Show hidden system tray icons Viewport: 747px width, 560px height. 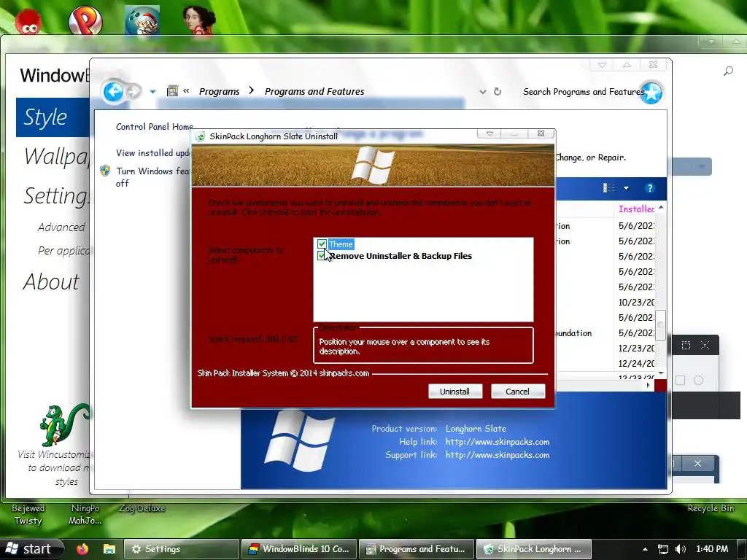[645, 550]
